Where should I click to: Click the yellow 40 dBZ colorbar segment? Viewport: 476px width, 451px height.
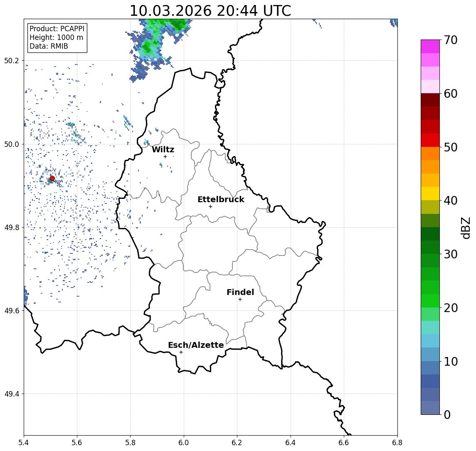click(430, 193)
